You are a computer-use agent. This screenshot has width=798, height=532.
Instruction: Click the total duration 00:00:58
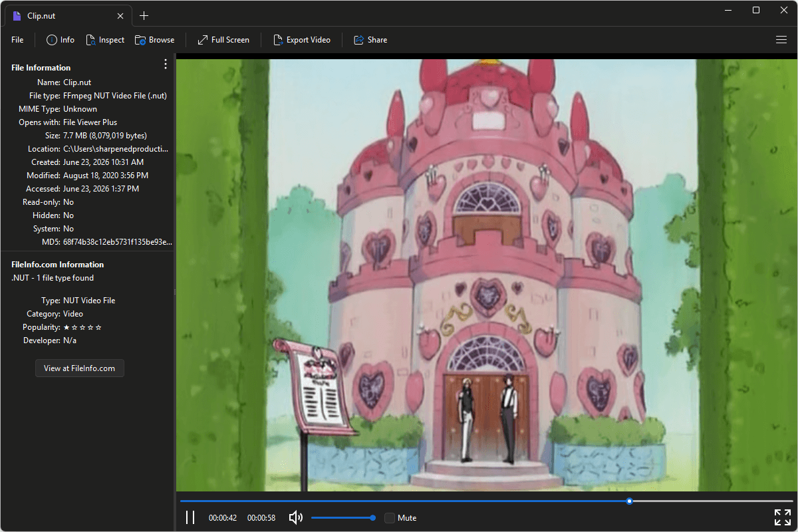pos(261,517)
